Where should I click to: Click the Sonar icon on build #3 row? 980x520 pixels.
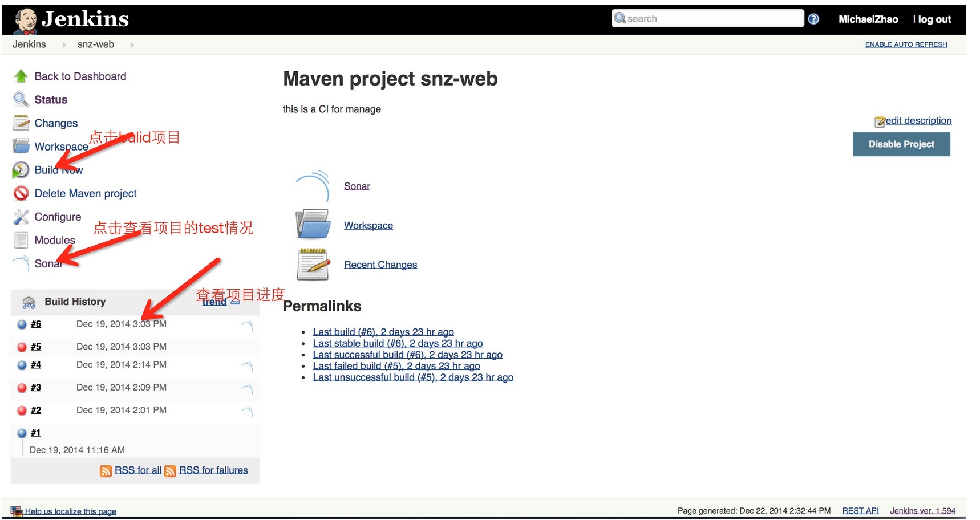(247, 390)
